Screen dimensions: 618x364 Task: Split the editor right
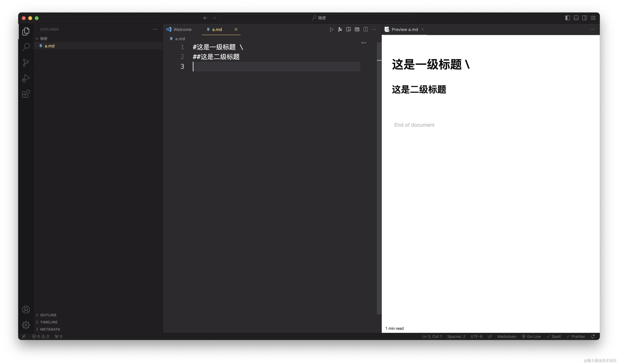(366, 29)
